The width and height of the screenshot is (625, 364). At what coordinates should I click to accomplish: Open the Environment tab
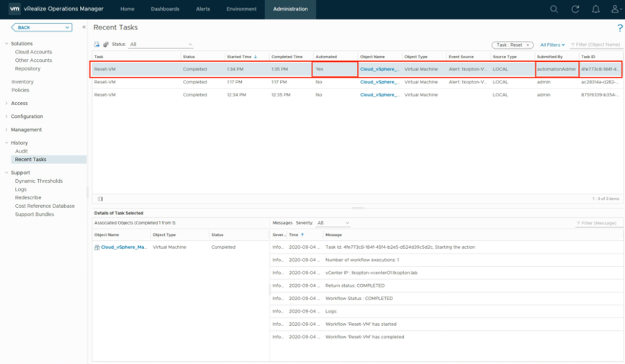[241, 9]
